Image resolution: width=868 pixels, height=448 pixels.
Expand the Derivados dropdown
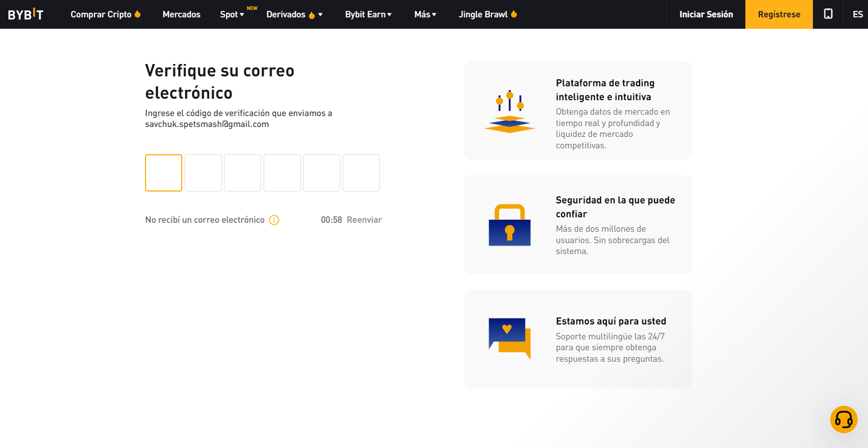tap(294, 14)
